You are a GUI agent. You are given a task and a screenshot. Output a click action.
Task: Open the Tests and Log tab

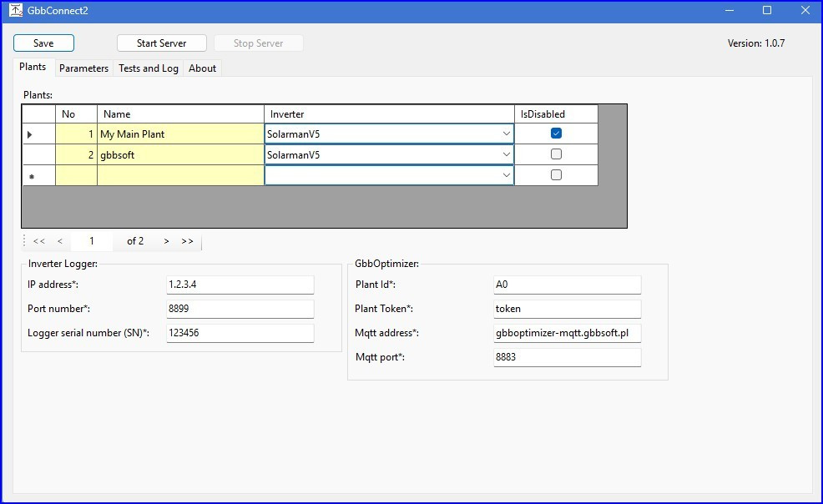[x=149, y=68]
